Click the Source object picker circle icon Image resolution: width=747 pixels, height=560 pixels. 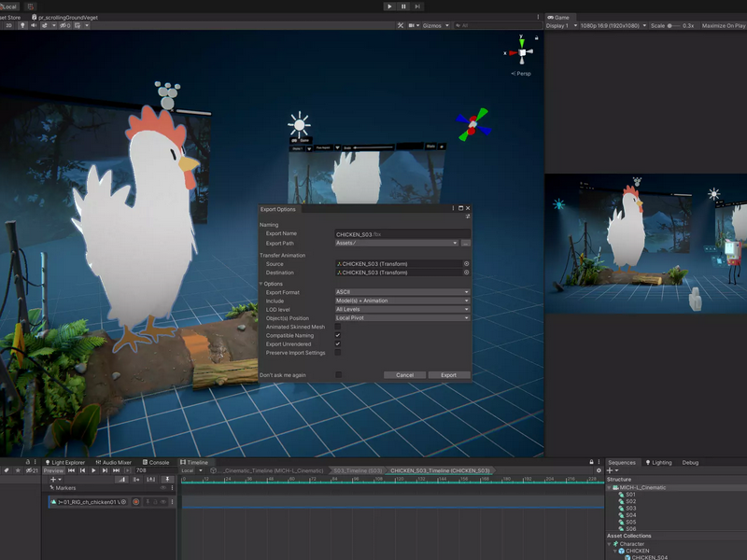pyautogui.click(x=466, y=263)
